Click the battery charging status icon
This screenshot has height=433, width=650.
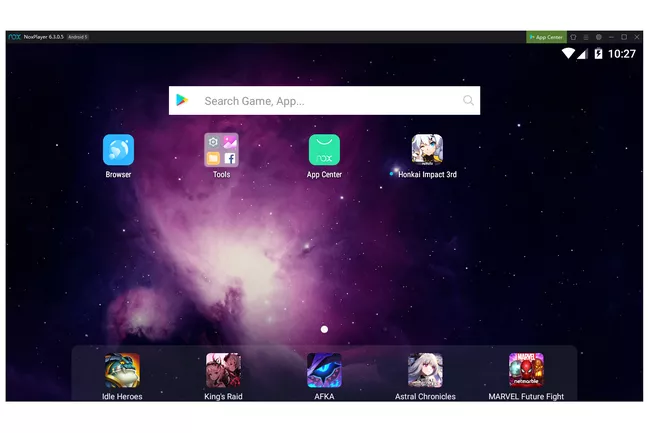pos(598,53)
